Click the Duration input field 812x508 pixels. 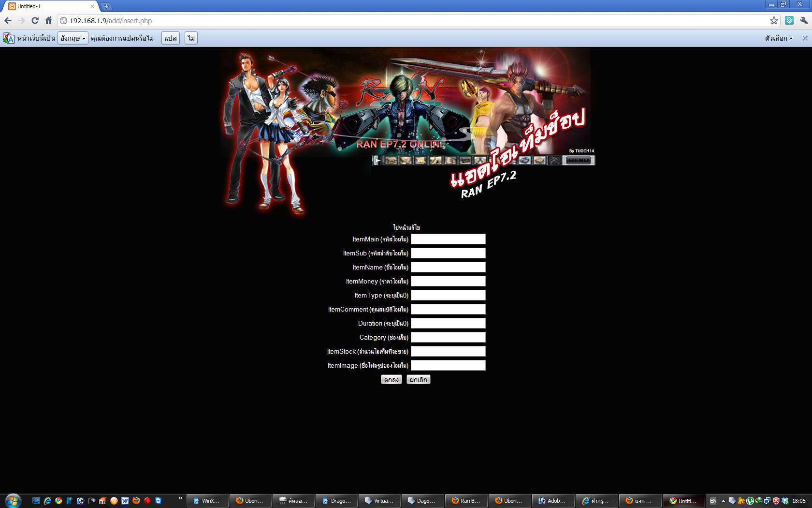click(448, 323)
